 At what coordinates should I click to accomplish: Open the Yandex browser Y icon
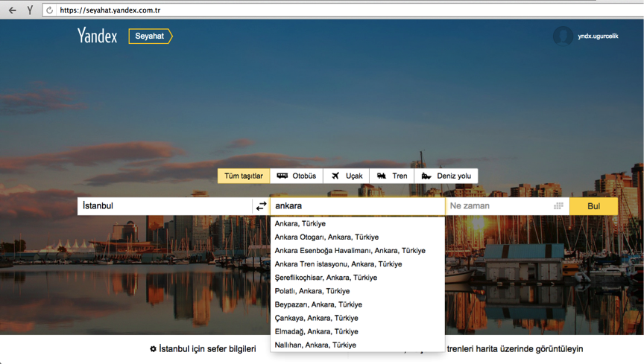click(x=30, y=10)
